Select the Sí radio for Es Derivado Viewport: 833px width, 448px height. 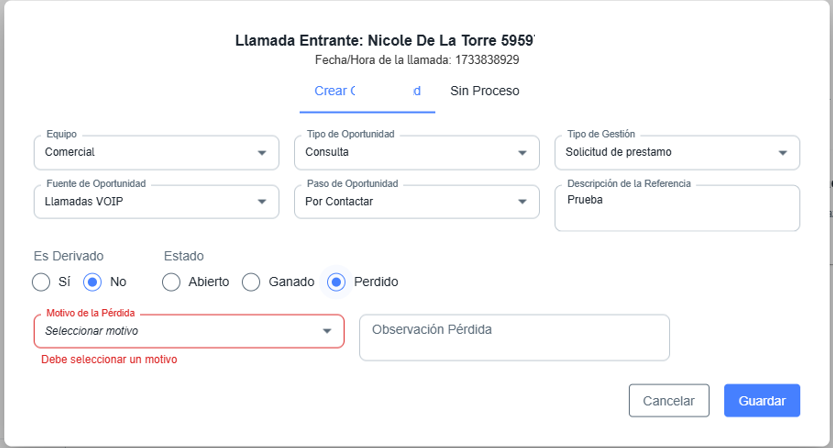pos(41,282)
